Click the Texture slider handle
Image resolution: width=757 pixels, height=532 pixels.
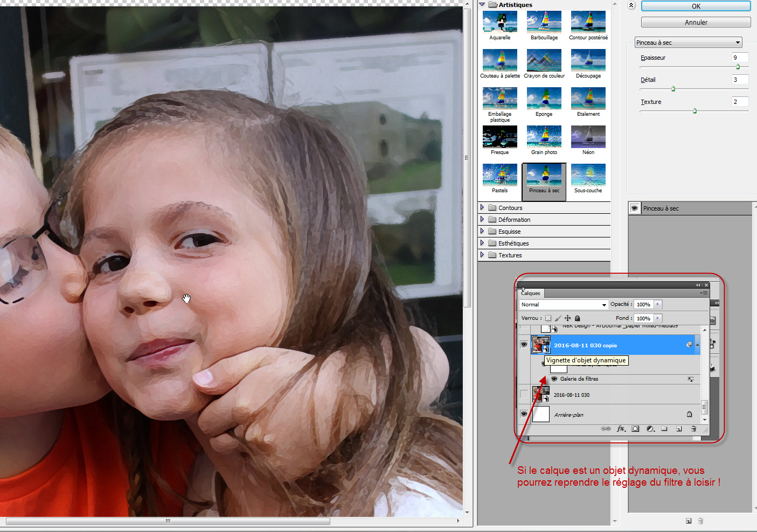(695, 111)
